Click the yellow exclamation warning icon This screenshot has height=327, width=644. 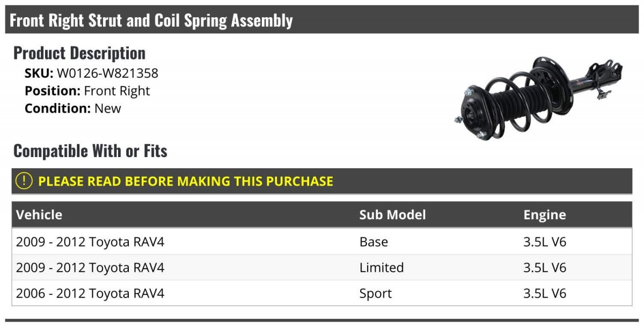pos(24,181)
